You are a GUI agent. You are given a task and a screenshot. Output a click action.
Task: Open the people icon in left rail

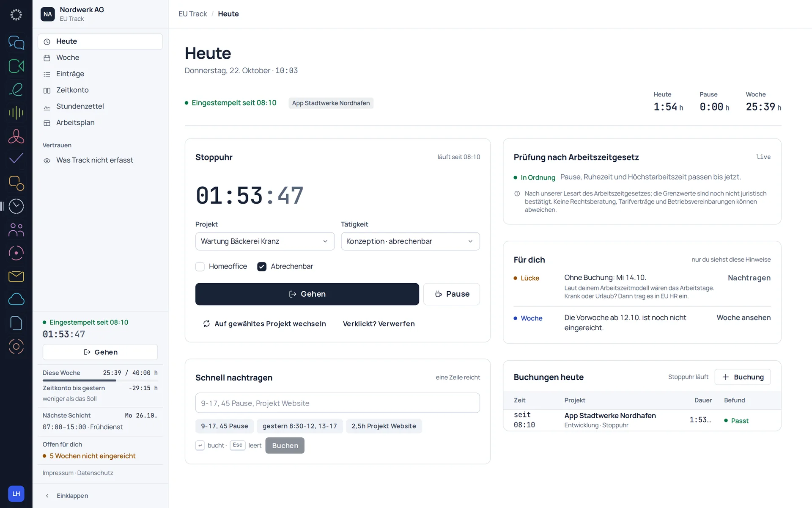[16, 230]
